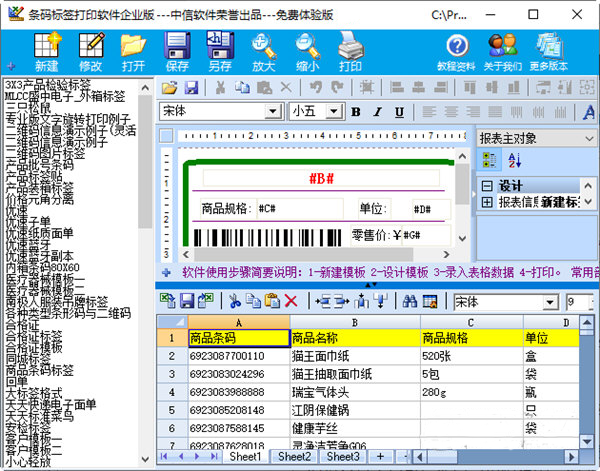Click the spreadsheet cut scissors icon
Screen dimensions: 600x471
point(235,301)
